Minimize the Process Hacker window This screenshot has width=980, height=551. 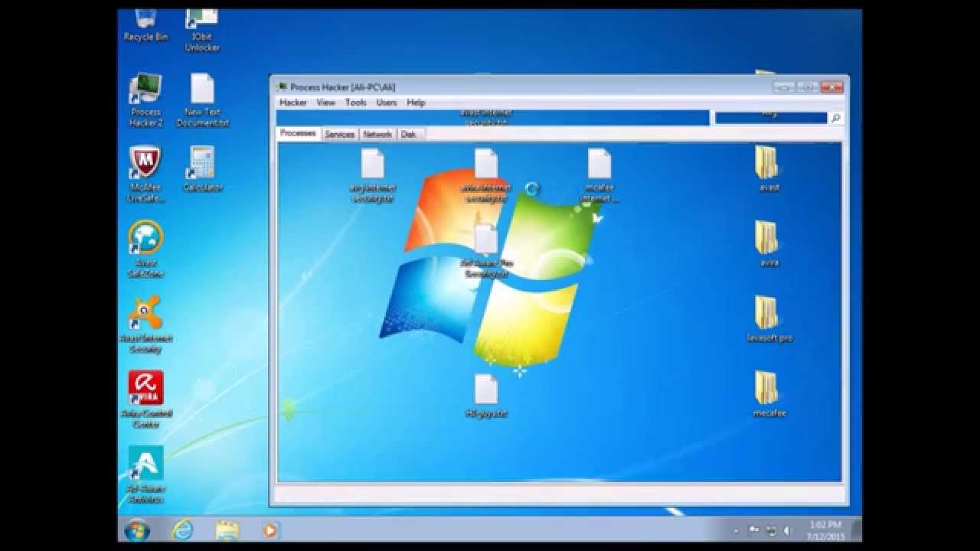pos(784,87)
